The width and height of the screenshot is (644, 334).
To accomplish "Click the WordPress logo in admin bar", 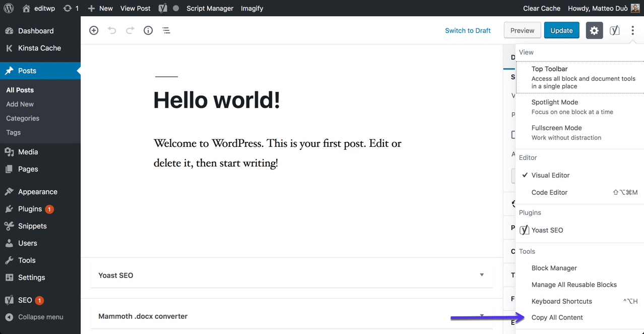I will pos(9,8).
